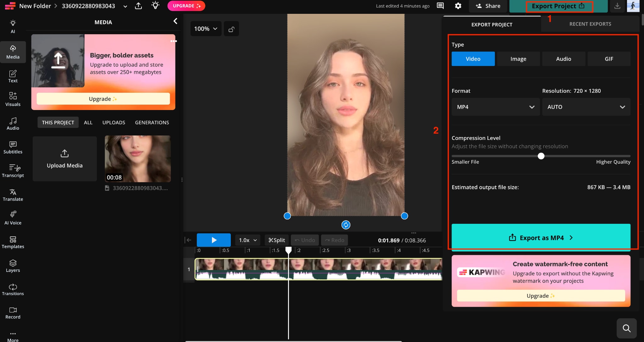The width and height of the screenshot is (644, 342).
Task: Select the Image export type
Action: 518,59
